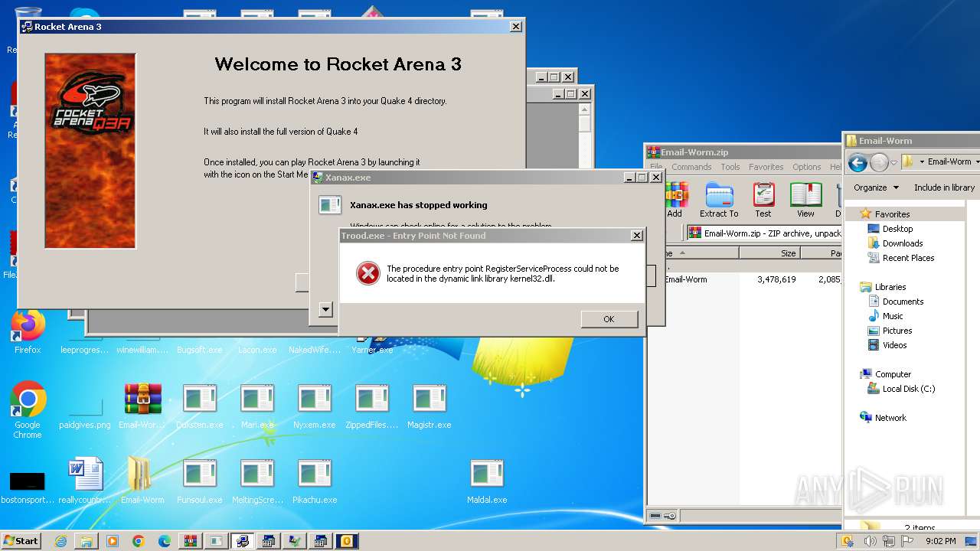Click the Google Chrome desktop icon
The height and width of the screenshot is (551, 980).
28,409
